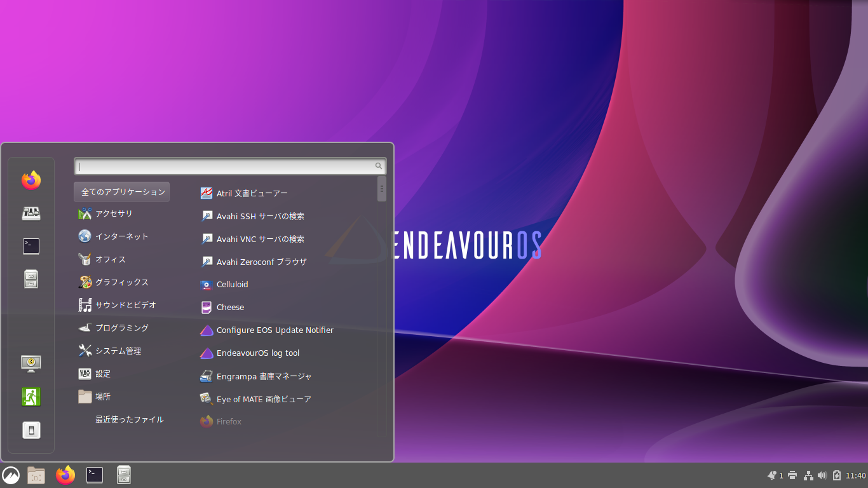Click the Cinnamon menu button on panel

[x=11, y=475]
